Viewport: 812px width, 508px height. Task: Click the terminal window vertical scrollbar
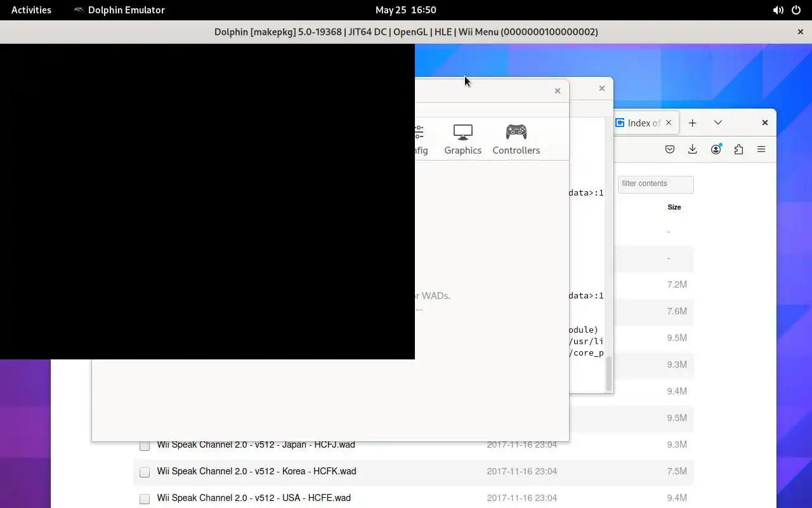[x=609, y=373]
